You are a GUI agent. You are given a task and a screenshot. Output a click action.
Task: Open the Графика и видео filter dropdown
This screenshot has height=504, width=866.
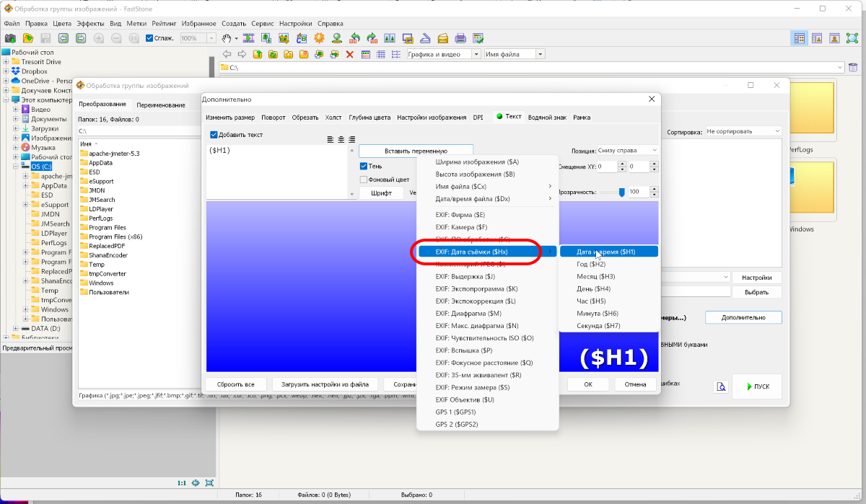click(x=476, y=54)
